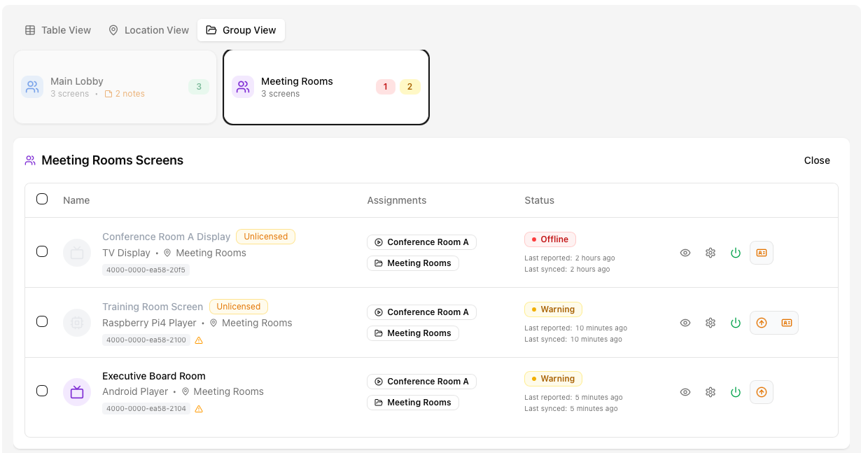Click license card icon for Training Room Screen
The height and width of the screenshot is (453, 868).
(x=787, y=323)
